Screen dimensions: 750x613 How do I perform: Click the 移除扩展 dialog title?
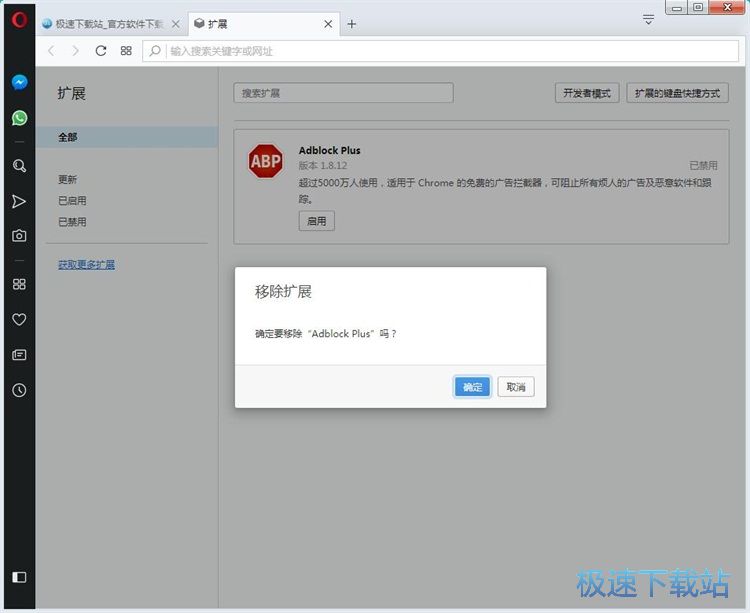click(x=283, y=291)
